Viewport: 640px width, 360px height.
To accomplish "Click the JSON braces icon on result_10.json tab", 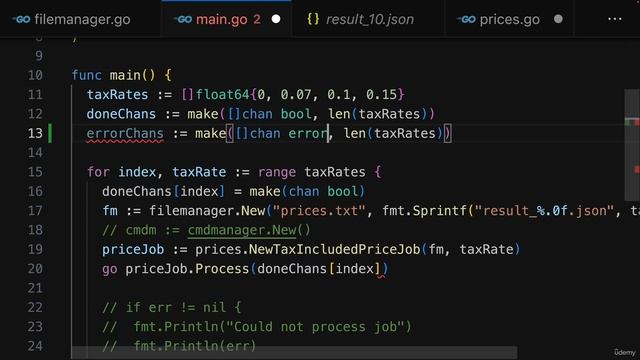I will (313, 19).
